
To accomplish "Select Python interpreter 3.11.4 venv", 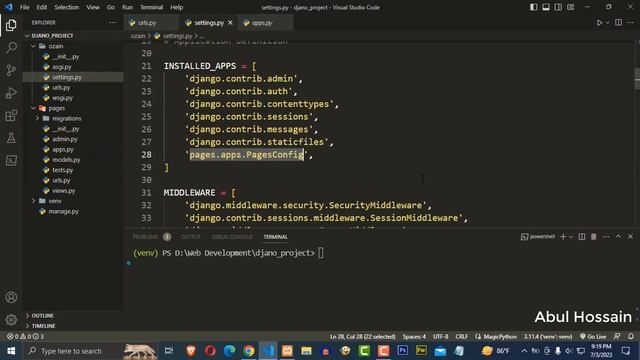I will [x=548, y=336].
